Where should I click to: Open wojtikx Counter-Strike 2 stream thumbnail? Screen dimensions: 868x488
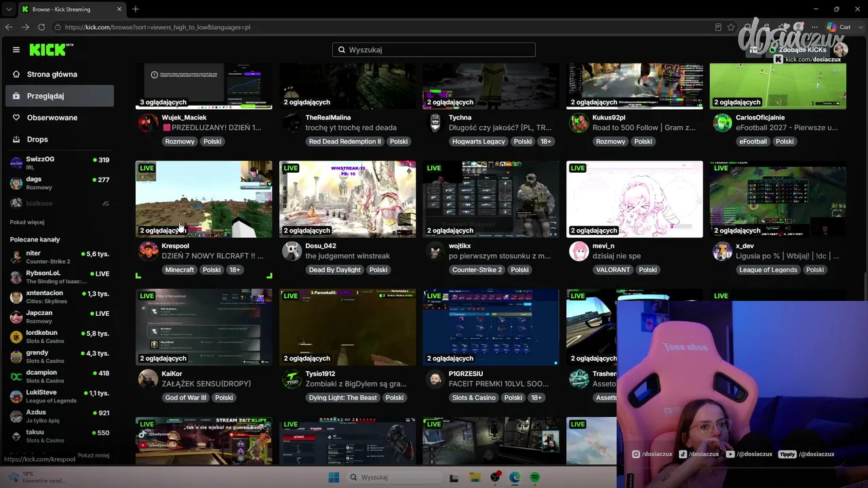click(x=491, y=199)
